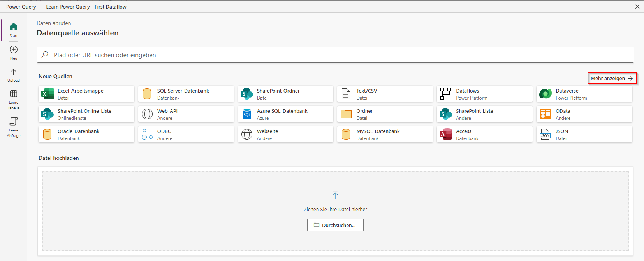Image resolution: width=644 pixels, height=261 pixels.
Task: Click the Power Query title text
Action: point(21,7)
